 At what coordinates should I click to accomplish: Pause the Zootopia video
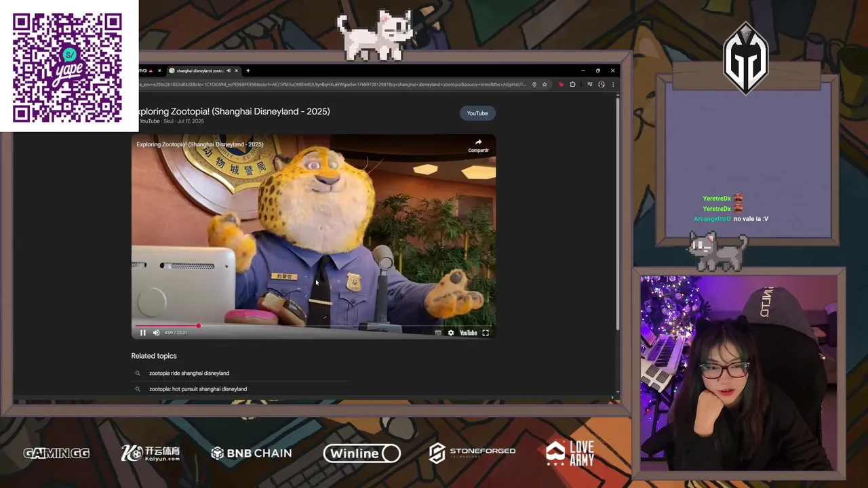143,333
